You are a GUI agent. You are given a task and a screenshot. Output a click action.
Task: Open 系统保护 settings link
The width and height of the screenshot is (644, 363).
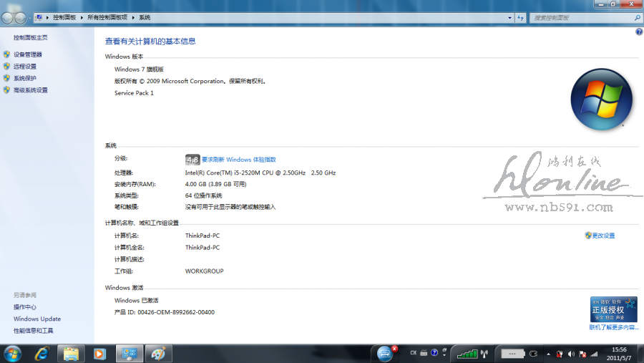point(24,78)
